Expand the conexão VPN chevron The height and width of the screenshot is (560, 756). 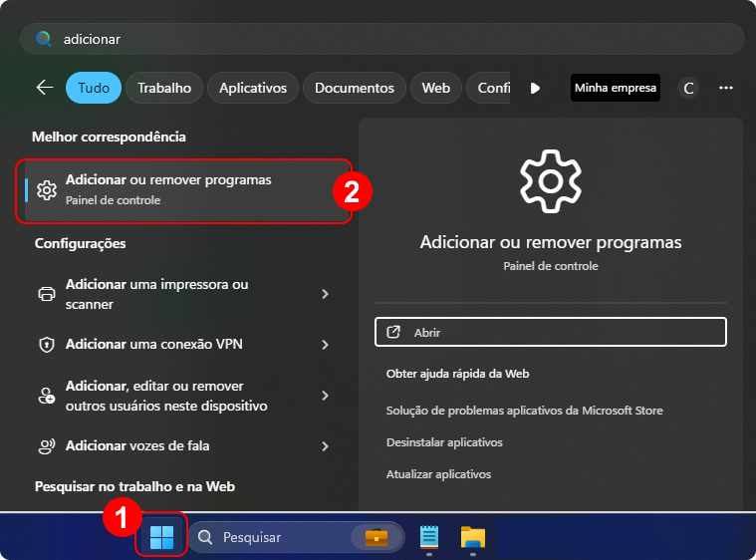[325, 345]
